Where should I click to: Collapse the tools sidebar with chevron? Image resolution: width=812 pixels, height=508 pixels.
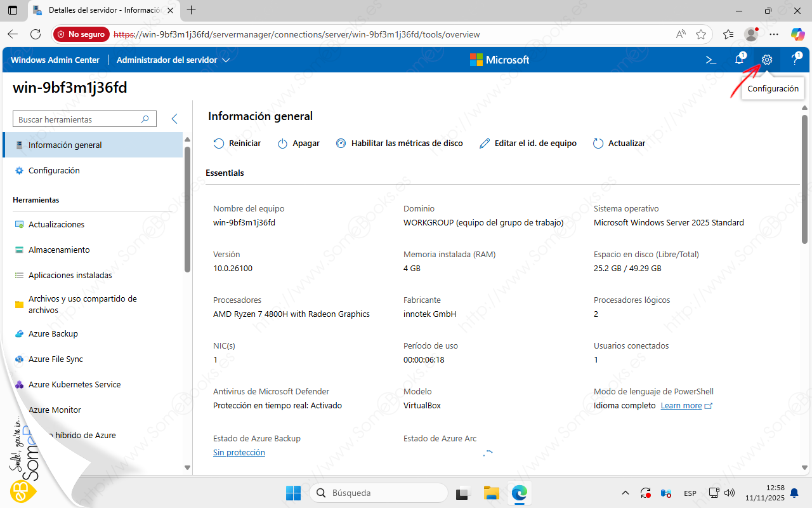tap(174, 119)
